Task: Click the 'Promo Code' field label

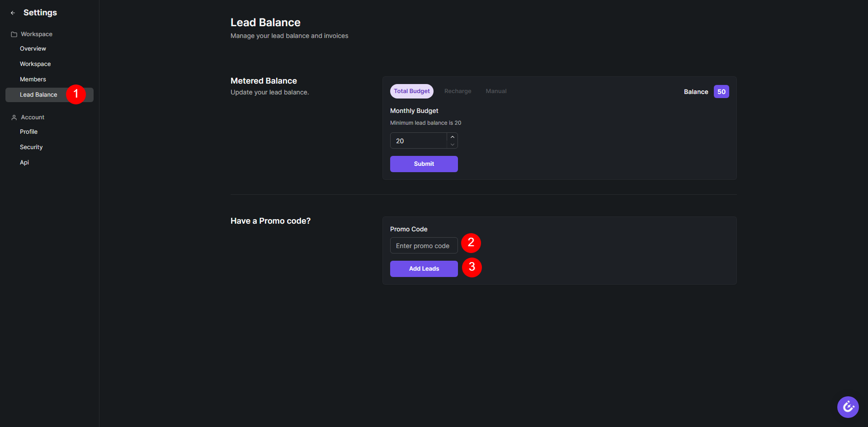Action: [409, 230]
